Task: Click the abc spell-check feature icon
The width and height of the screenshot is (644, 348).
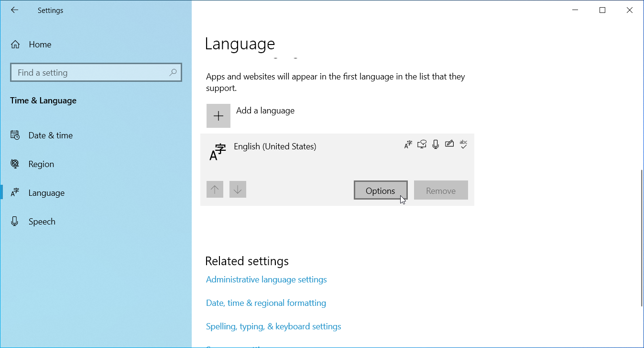Action: [463, 144]
